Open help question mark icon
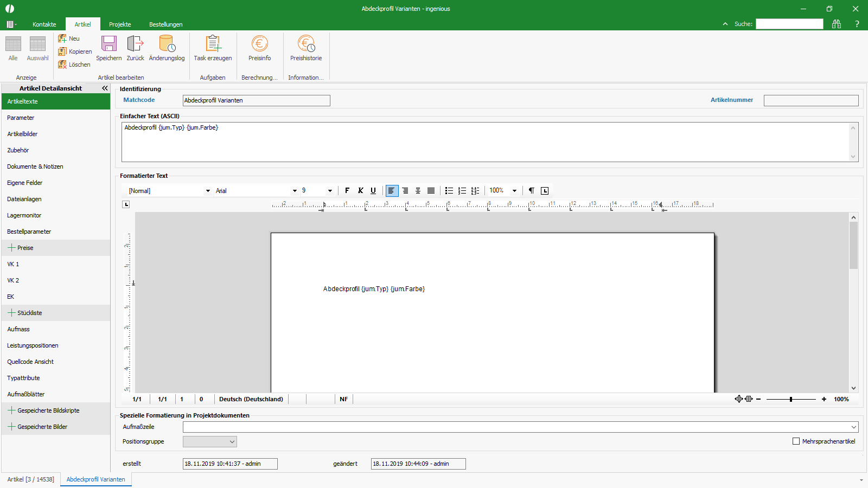This screenshot has height=488, width=868. pyautogui.click(x=857, y=24)
